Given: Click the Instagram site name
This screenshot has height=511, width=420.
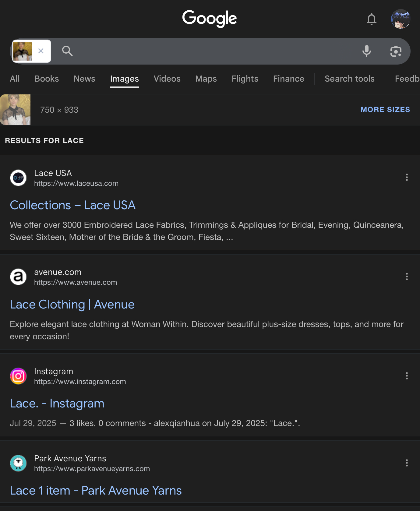Looking at the screenshot, I should pos(54,372).
